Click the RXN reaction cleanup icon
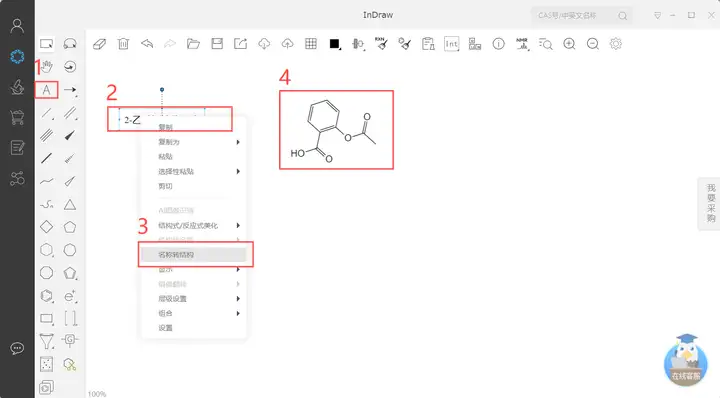720x398 pixels. (x=381, y=44)
